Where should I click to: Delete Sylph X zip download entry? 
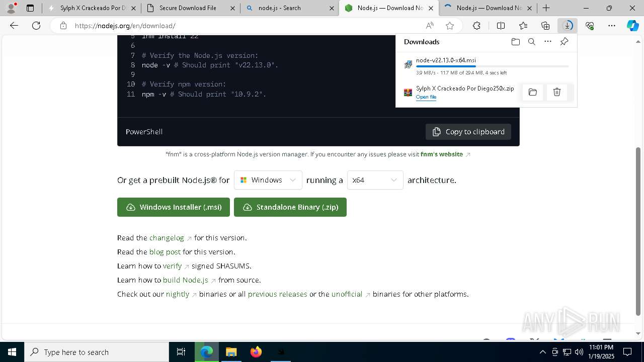tap(557, 92)
